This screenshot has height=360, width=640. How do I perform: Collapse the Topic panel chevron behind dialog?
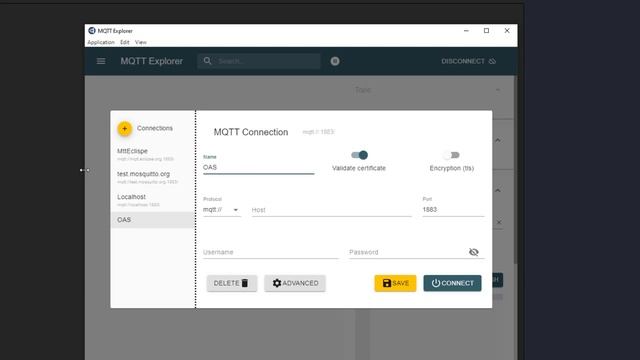click(498, 90)
